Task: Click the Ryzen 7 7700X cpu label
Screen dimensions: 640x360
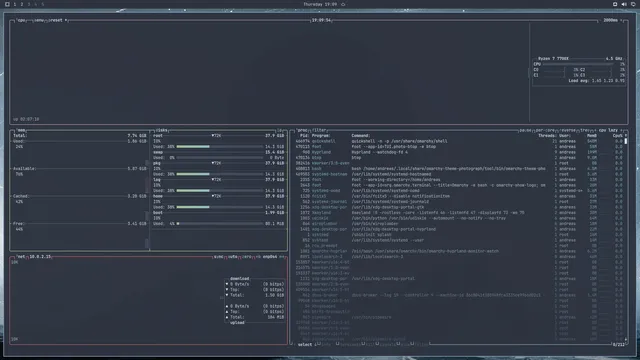Action: pyautogui.click(x=553, y=59)
